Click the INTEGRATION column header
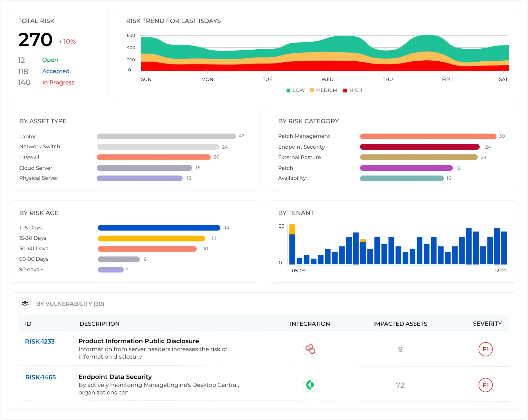Viewport: 528px width, 420px height. coord(310,324)
